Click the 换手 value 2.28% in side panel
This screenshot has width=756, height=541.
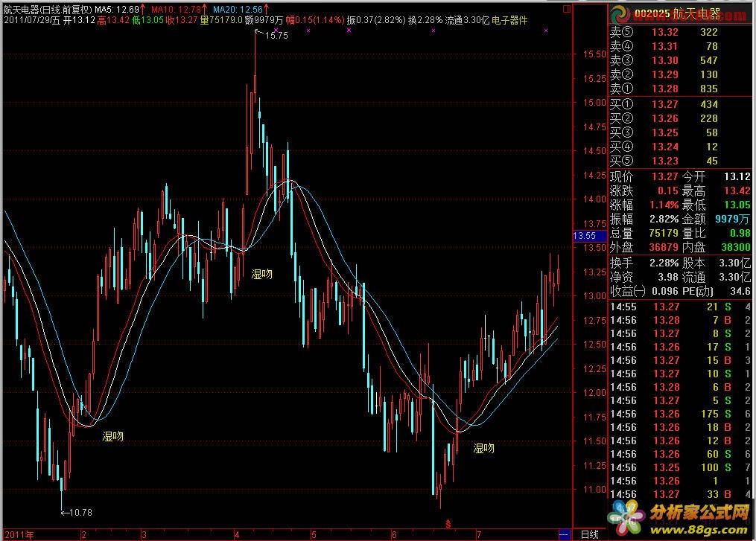click(664, 263)
